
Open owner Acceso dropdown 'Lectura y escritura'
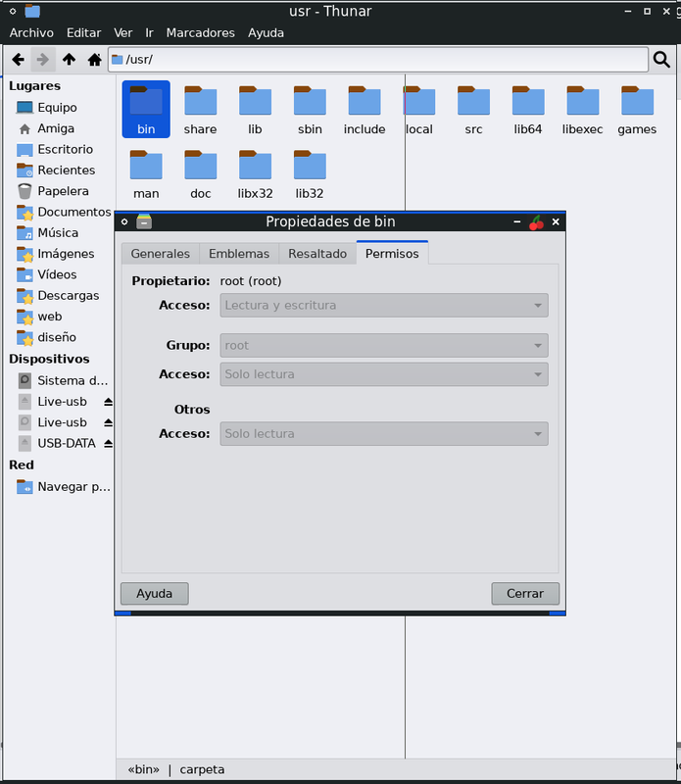coord(384,306)
